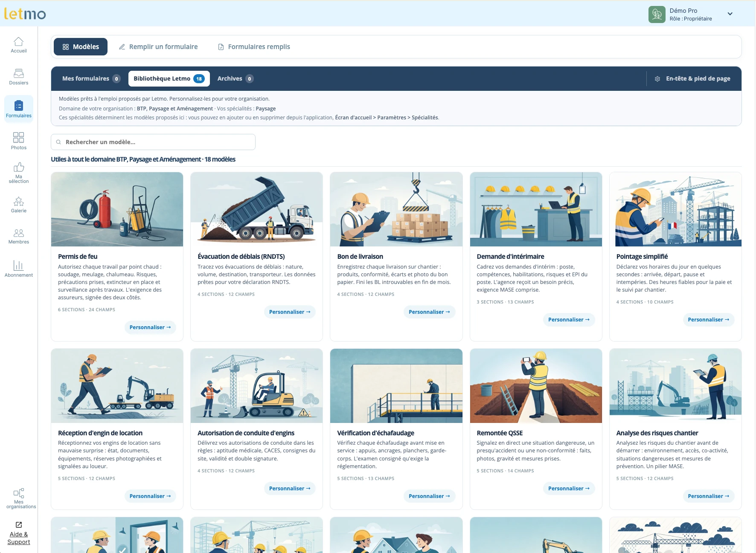Click the Pointage simplifié title

[x=642, y=257]
